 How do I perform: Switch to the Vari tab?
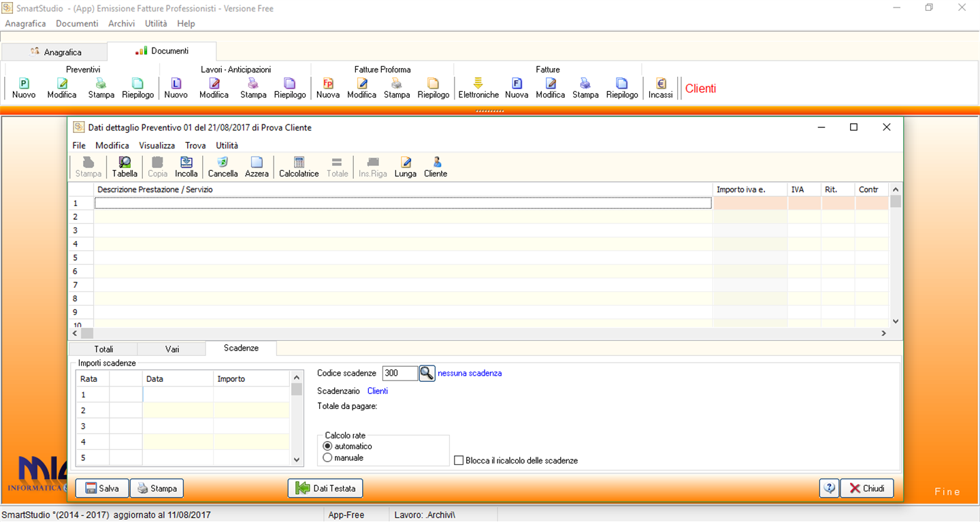click(x=172, y=348)
